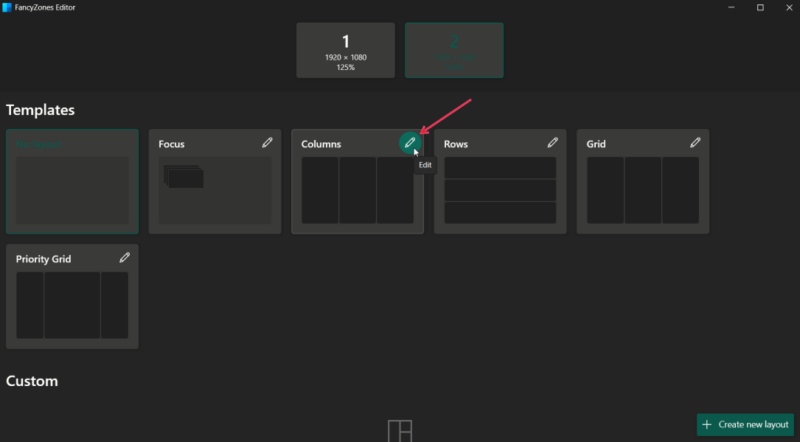Apply the Rows layout preview
Screen dimensions: 800x442
click(500, 190)
